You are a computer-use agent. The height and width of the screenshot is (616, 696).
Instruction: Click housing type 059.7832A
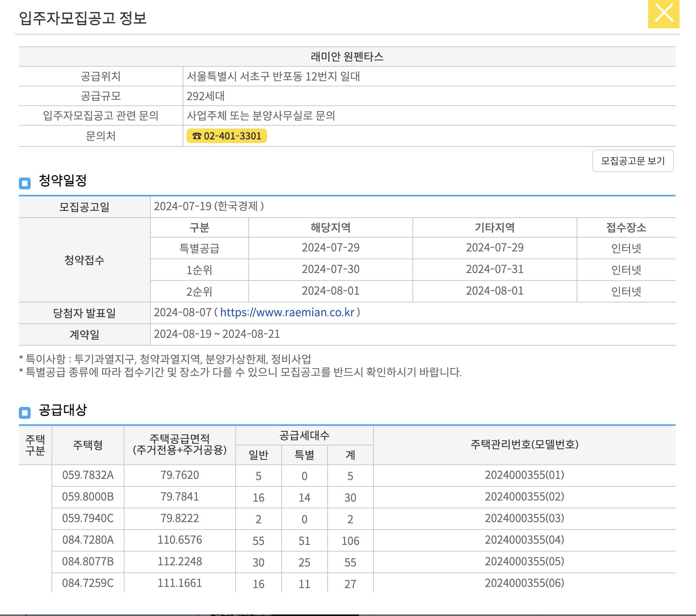(88, 475)
